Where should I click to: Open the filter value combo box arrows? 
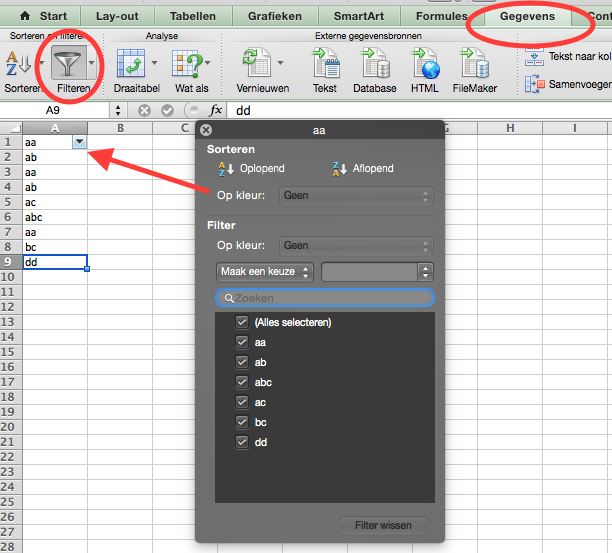pos(425,272)
